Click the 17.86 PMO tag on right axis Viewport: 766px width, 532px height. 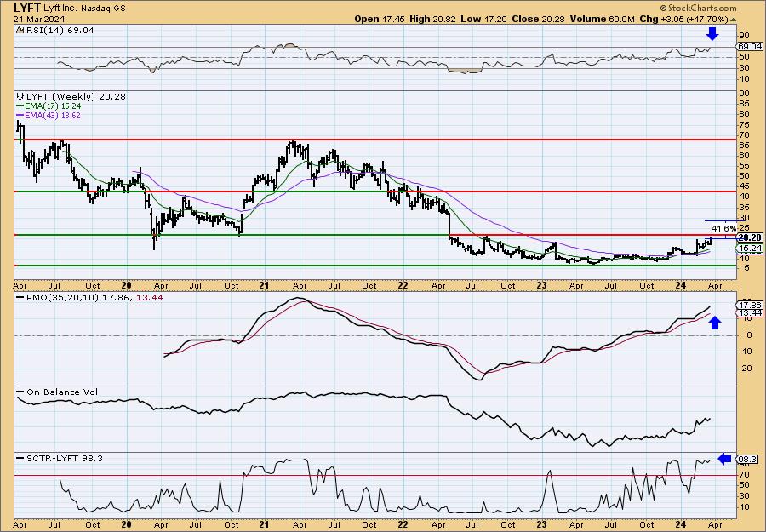coord(750,305)
